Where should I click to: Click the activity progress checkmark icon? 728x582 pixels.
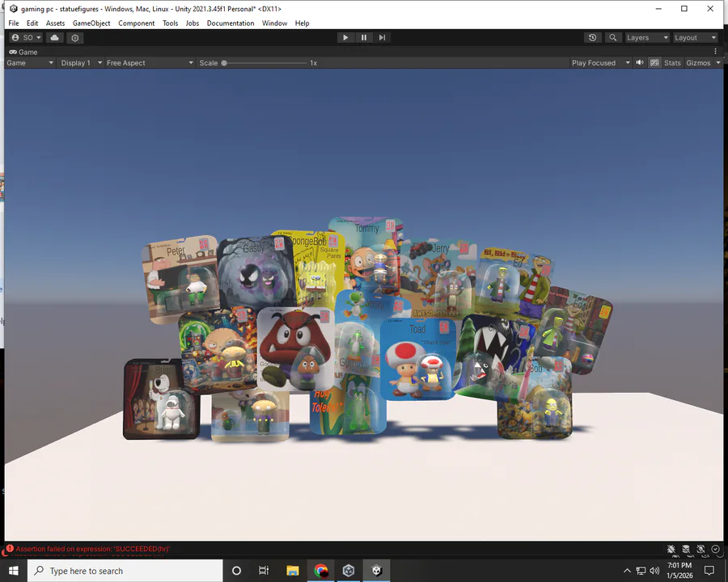coord(716,549)
